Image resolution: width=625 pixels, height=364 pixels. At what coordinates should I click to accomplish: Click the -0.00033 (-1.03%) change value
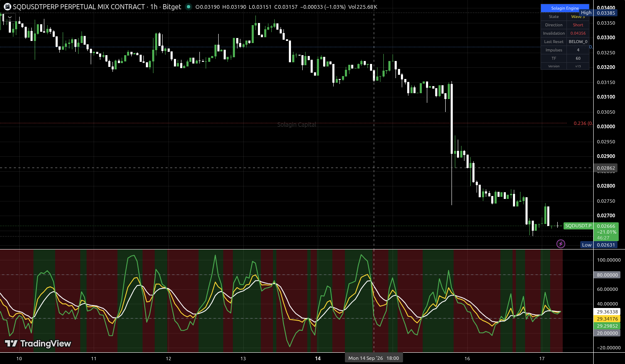[323, 7]
